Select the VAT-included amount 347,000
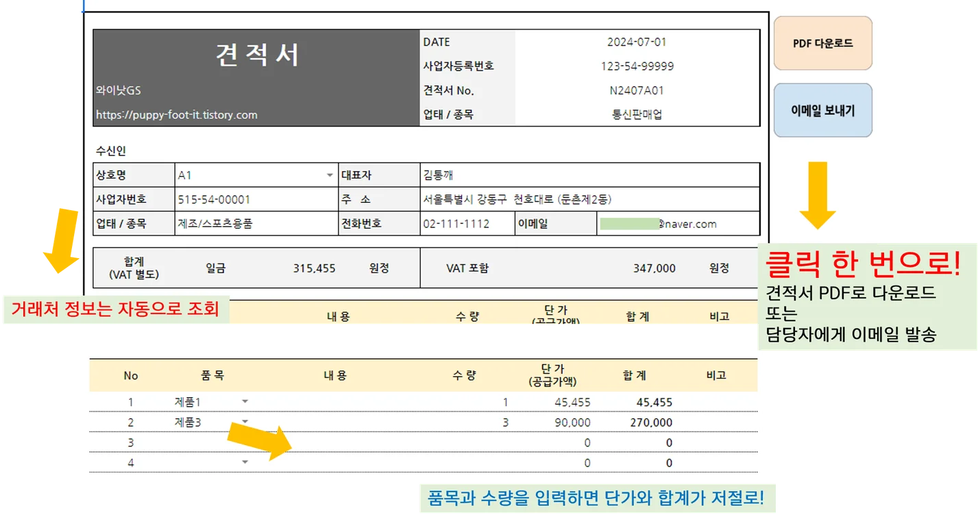 [654, 268]
